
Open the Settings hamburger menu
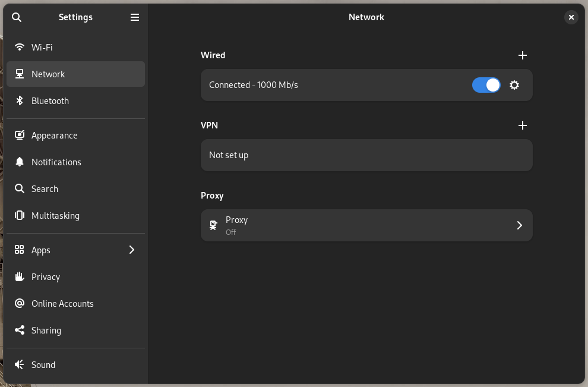(135, 17)
